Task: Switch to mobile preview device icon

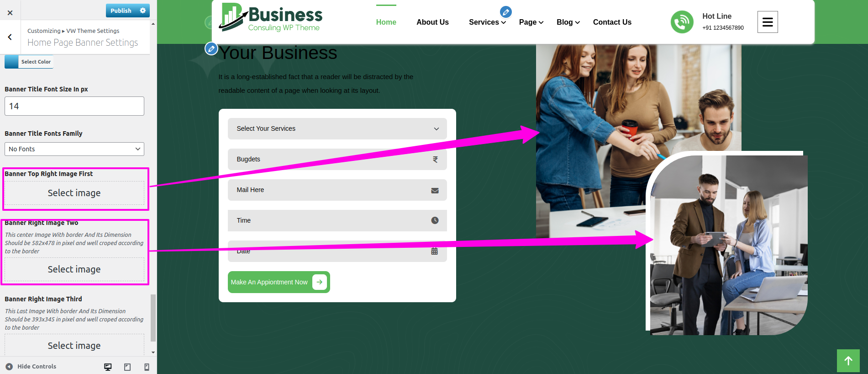Action: pos(147,367)
